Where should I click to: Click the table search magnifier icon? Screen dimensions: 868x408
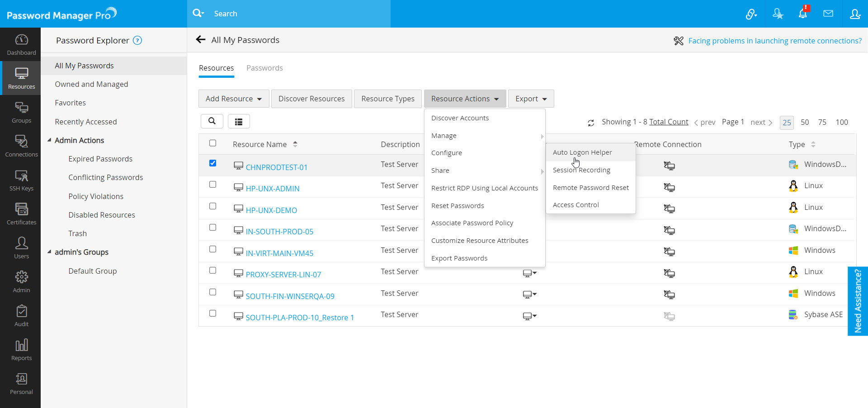tap(212, 121)
